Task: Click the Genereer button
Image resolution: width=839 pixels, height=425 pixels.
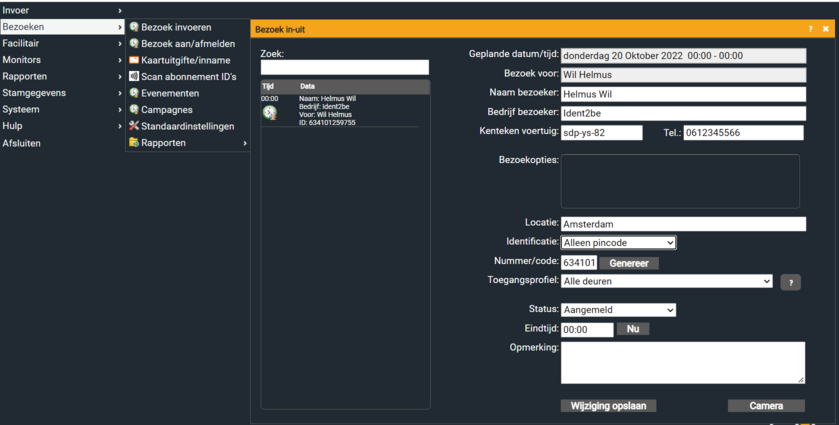Action: tap(629, 263)
